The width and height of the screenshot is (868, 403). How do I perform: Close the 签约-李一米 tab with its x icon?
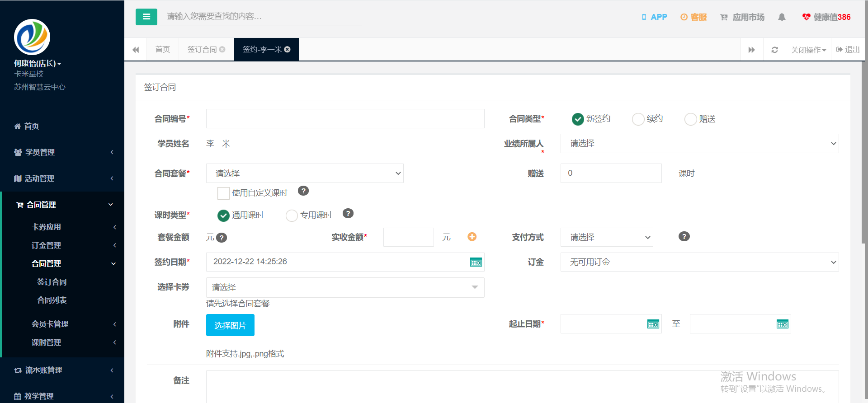(x=288, y=49)
